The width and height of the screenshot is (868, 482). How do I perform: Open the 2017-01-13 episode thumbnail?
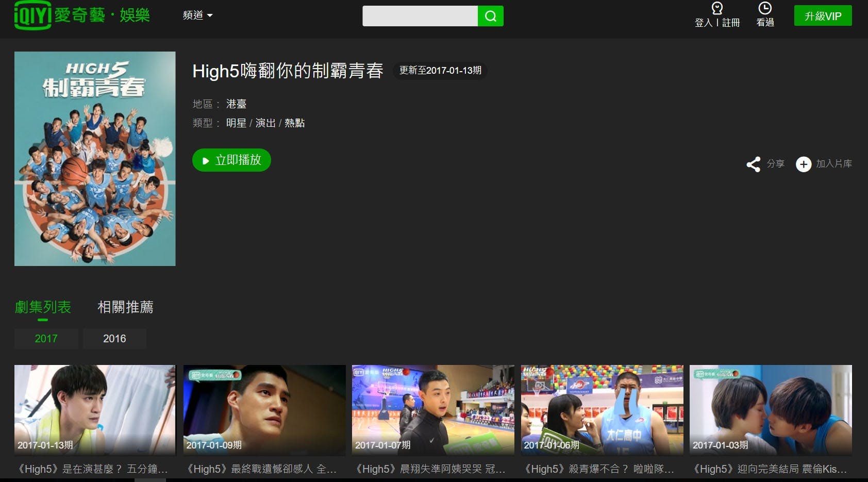pyautogui.click(x=95, y=410)
